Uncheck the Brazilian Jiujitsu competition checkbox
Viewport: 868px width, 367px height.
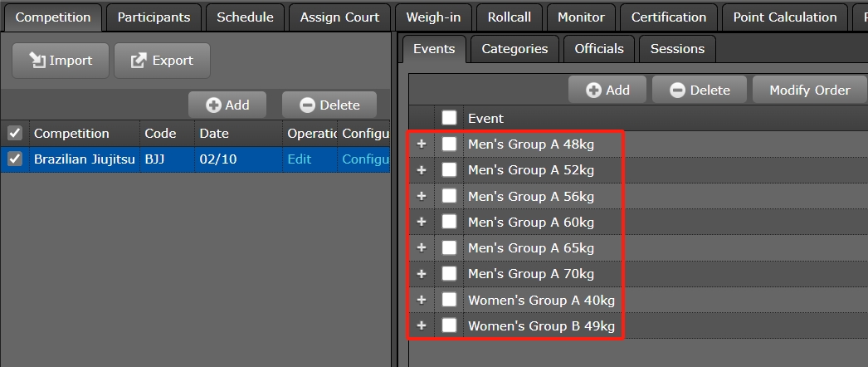(x=15, y=159)
